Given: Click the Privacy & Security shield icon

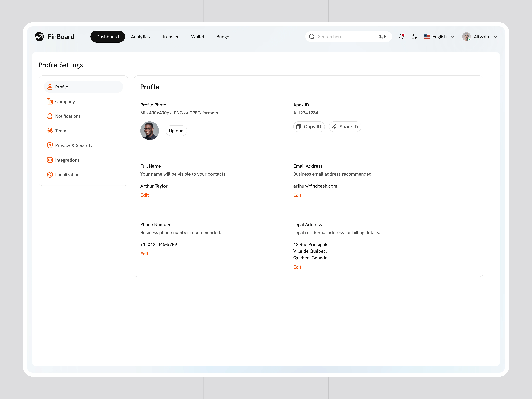Looking at the screenshot, I should pos(50,145).
